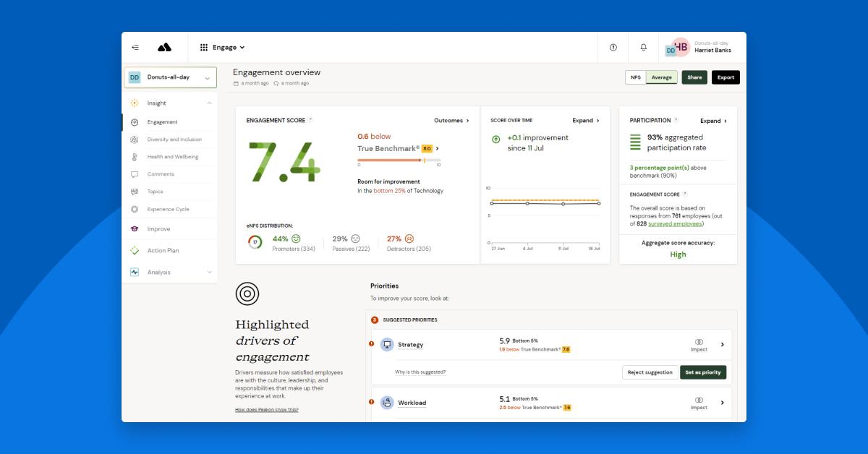
Task: Set Strategy as a priority
Action: pyautogui.click(x=702, y=372)
